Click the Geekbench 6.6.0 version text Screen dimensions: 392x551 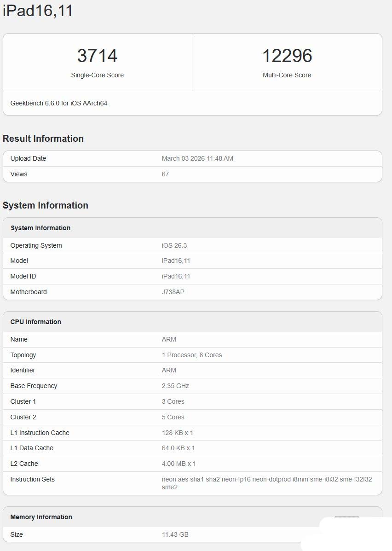[x=59, y=103]
